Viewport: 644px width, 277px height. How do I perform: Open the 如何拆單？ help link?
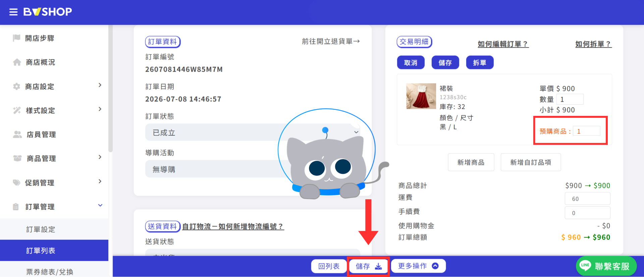coord(593,44)
